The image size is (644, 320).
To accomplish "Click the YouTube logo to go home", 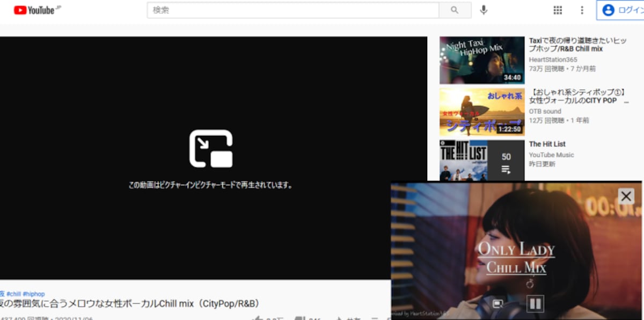I will (x=36, y=10).
